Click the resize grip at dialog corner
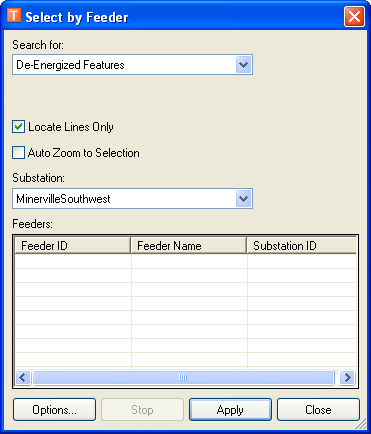 pyautogui.click(x=361, y=424)
